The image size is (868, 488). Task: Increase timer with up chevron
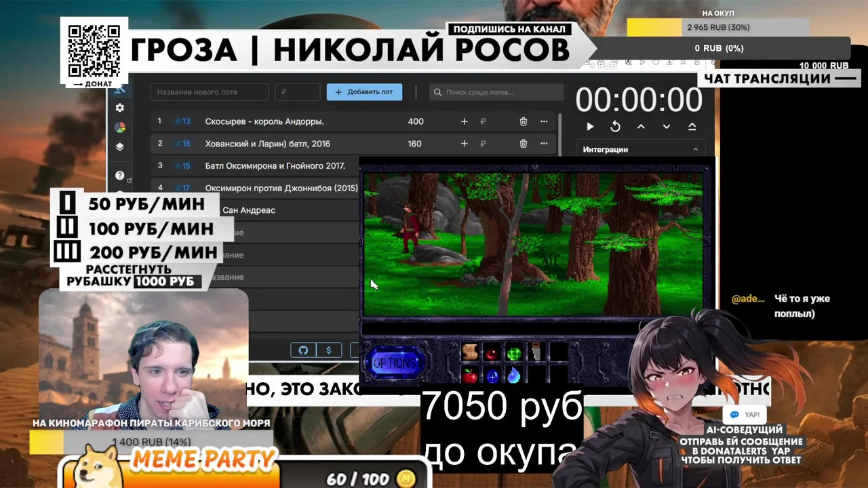[641, 127]
